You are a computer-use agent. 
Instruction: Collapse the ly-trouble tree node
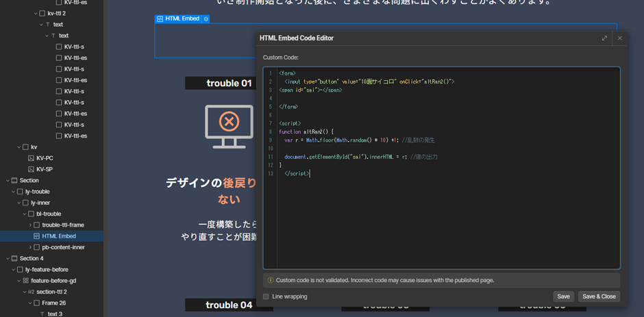[13, 192]
